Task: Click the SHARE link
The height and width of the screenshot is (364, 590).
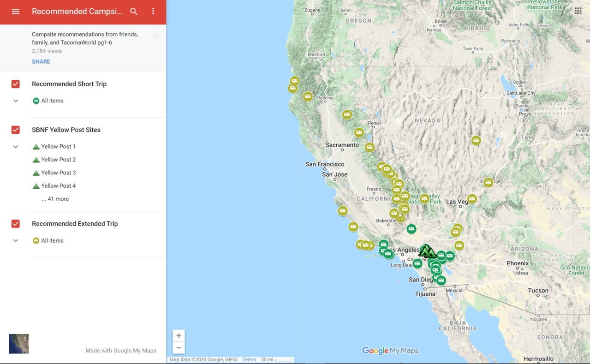Action: 41,61
